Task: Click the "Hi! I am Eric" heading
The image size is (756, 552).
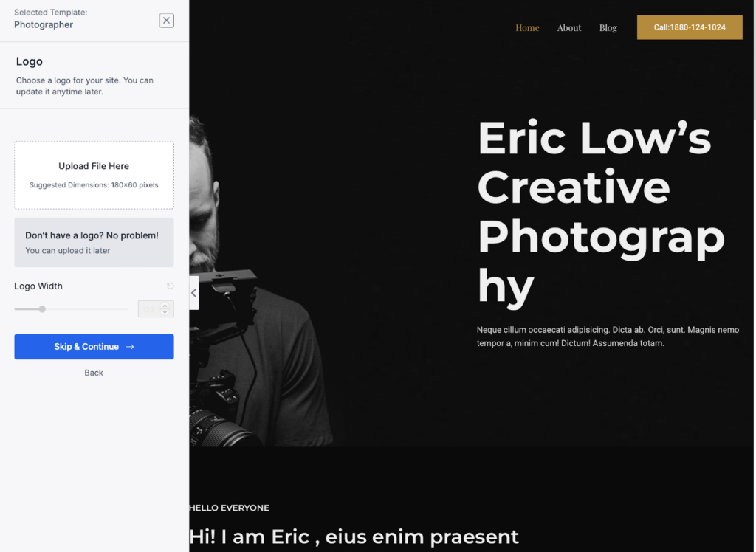Action: [x=354, y=537]
